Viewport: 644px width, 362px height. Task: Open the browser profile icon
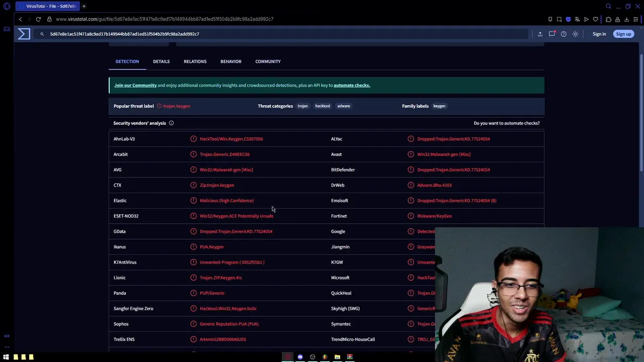click(617, 19)
